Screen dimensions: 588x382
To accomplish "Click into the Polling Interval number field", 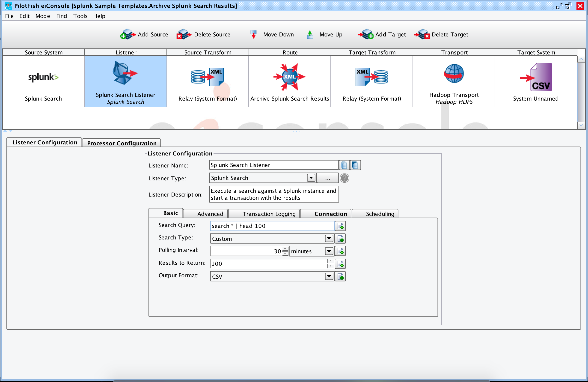I will click(246, 251).
